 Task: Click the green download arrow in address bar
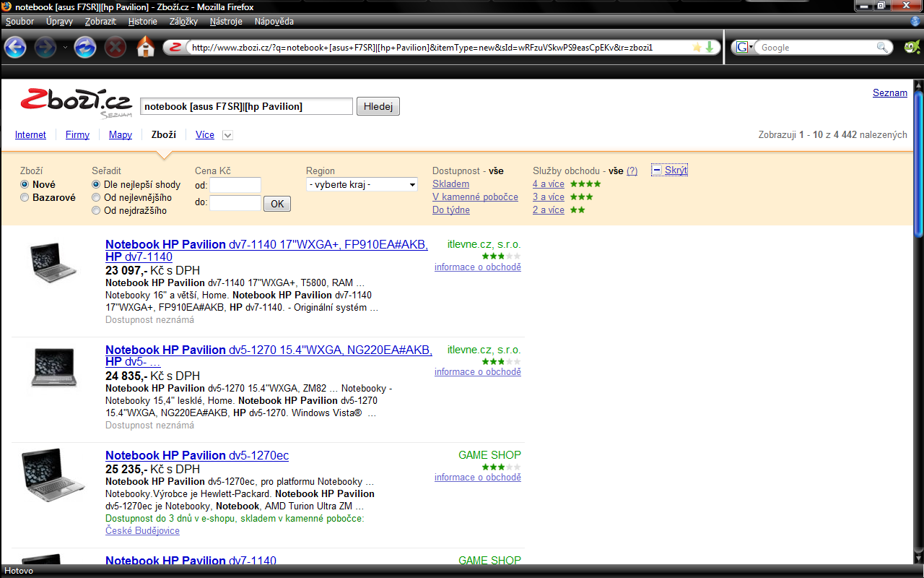[709, 48]
